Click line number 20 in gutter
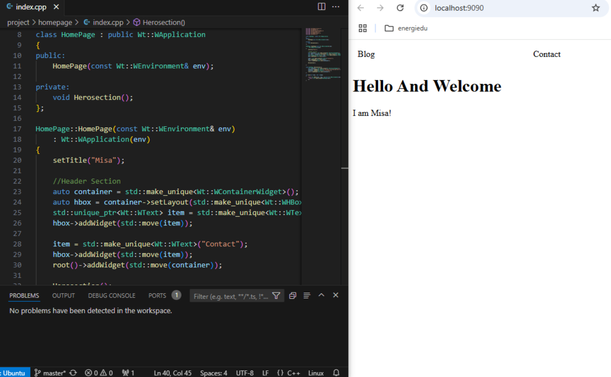This screenshot has height=377, width=611. 17,160
